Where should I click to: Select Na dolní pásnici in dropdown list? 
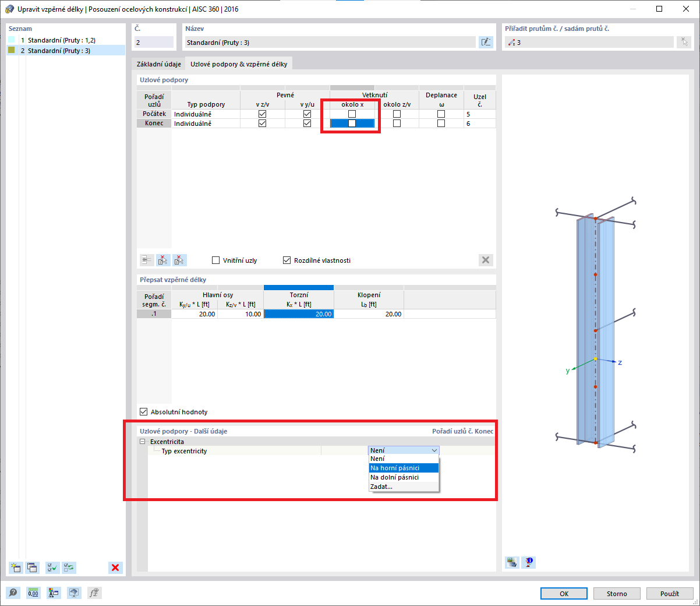404,477
